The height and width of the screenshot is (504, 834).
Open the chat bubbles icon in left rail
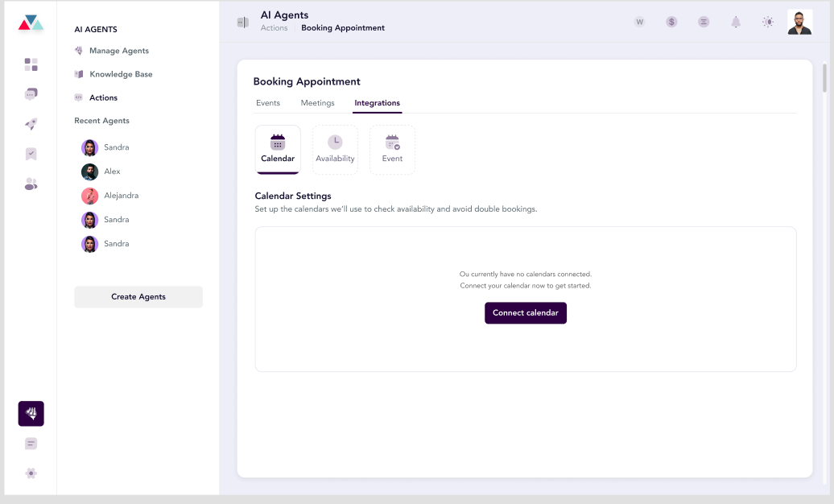tap(31, 94)
